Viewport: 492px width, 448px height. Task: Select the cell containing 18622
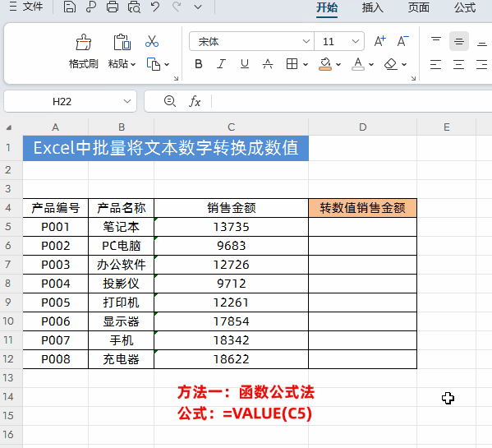(232, 359)
